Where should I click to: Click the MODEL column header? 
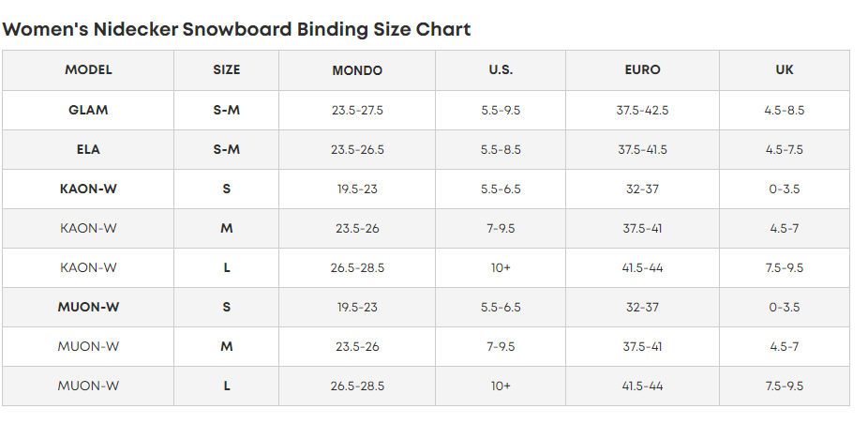(x=88, y=70)
